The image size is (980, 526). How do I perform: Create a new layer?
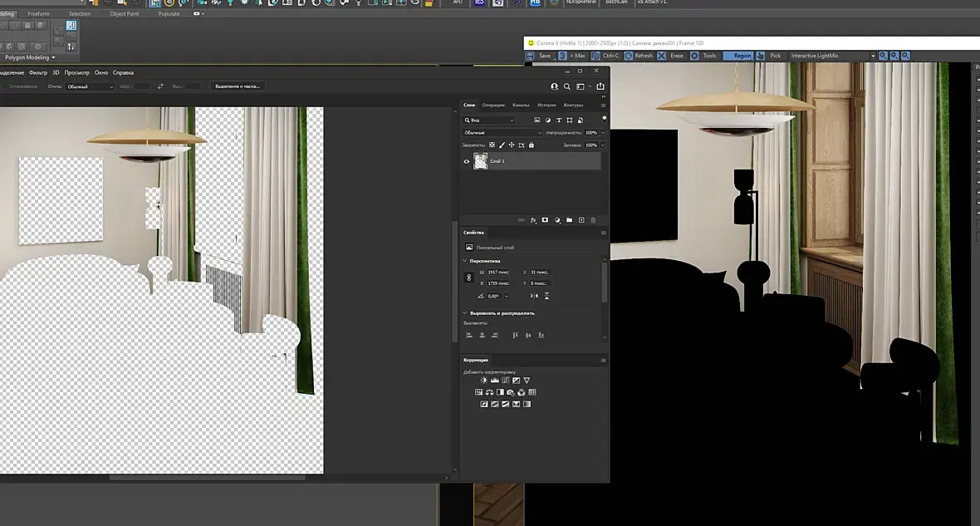[x=581, y=220]
